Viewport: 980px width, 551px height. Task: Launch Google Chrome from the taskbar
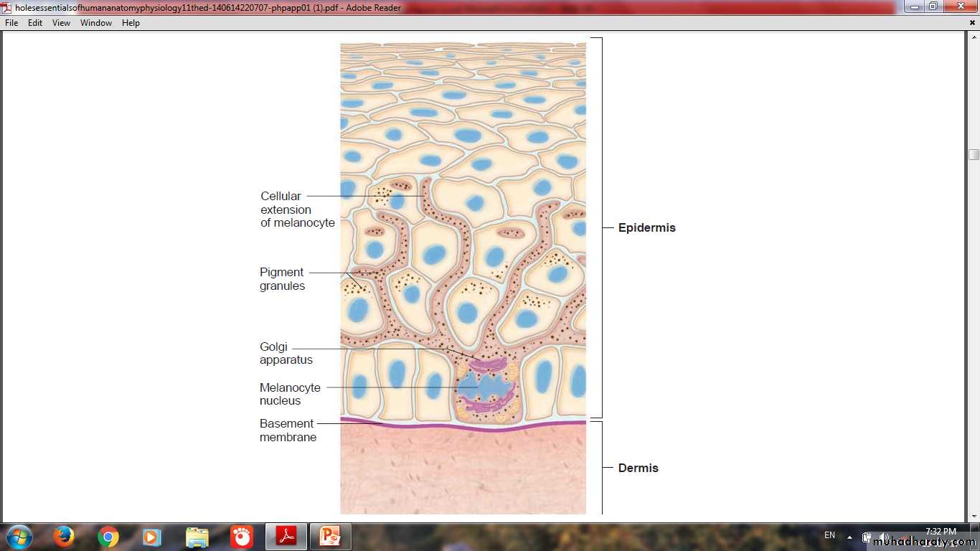[108, 537]
